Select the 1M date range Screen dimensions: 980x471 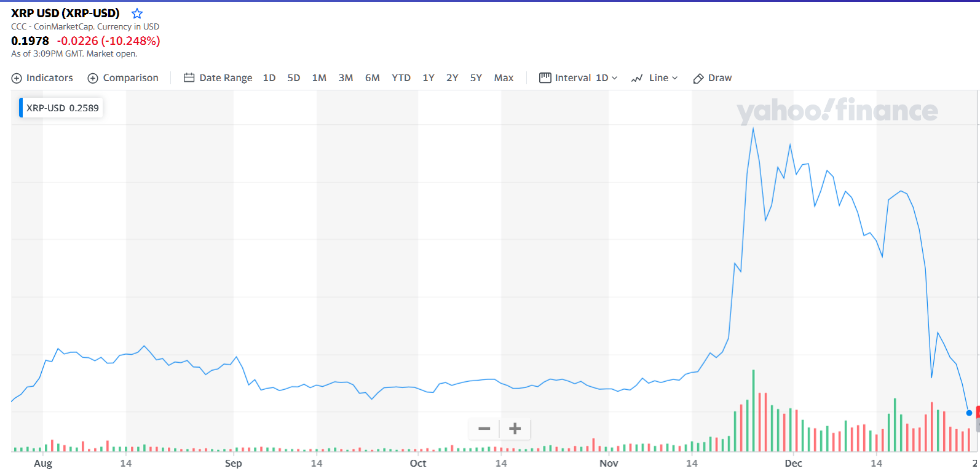[319, 78]
